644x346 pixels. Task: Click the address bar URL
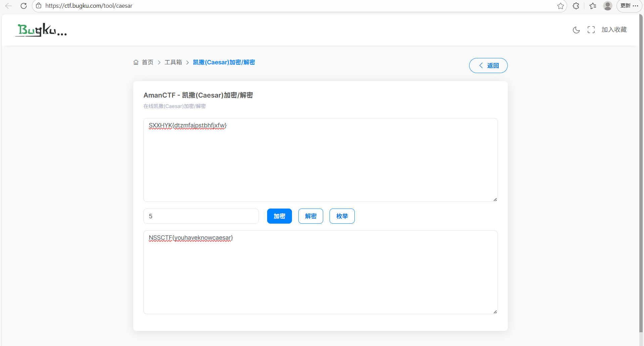[89, 6]
